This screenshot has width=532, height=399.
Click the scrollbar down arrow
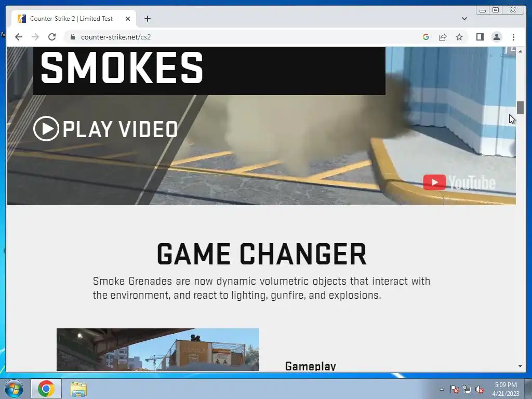(x=521, y=366)
